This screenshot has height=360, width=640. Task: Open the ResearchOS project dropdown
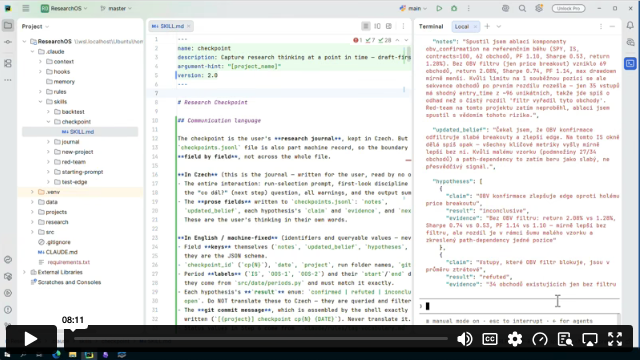64,8
